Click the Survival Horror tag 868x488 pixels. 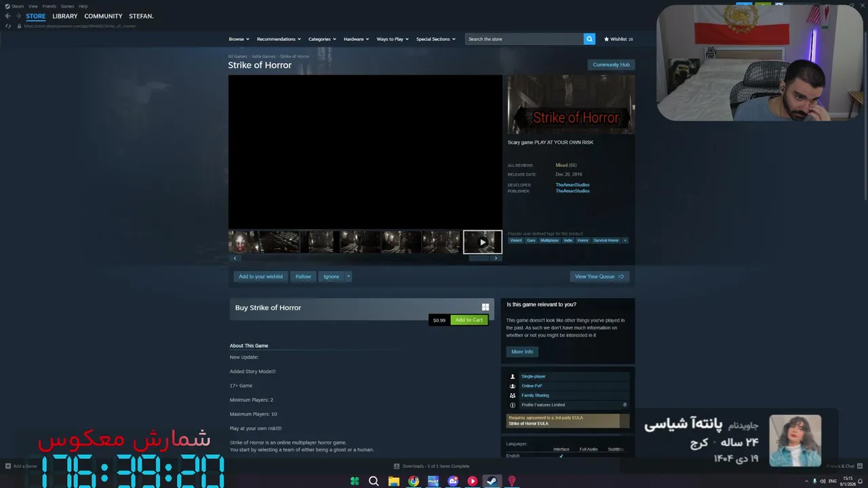pyautogui.click(x=606, y=241)
